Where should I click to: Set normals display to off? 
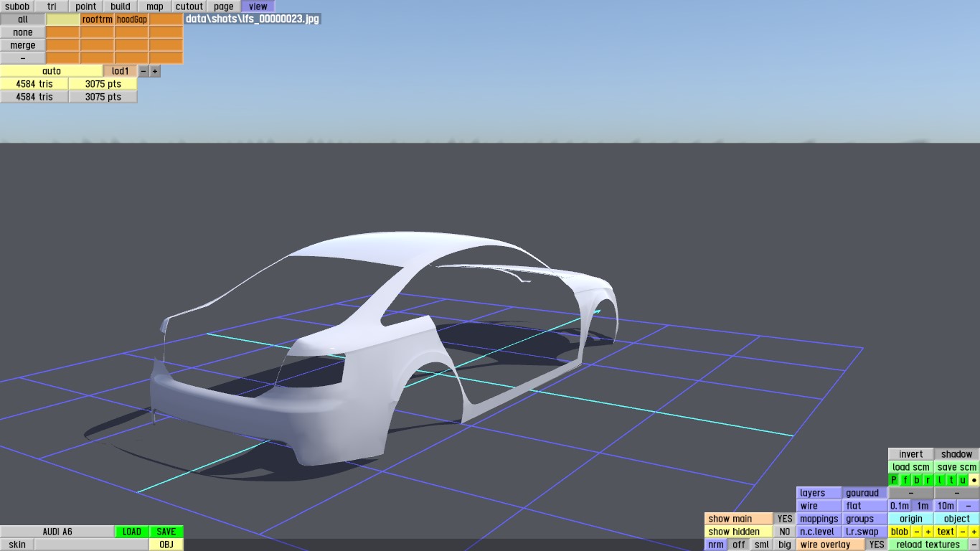(739, 545)
